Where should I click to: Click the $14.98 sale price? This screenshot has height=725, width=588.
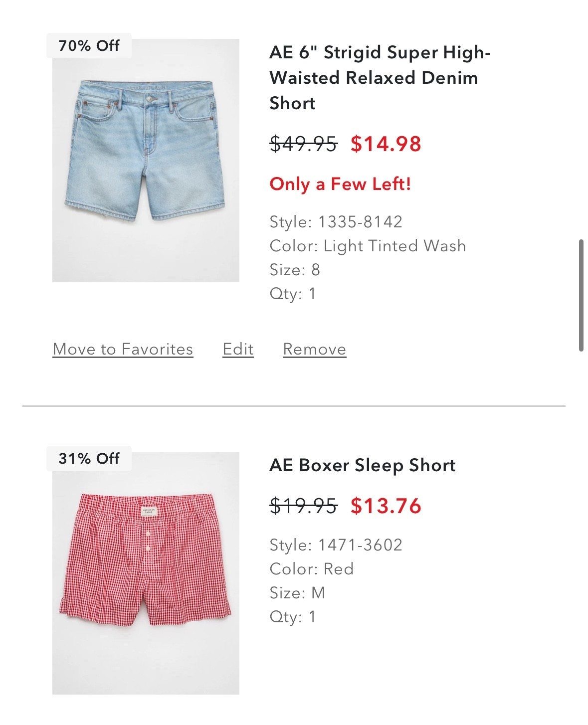(386, 144)
